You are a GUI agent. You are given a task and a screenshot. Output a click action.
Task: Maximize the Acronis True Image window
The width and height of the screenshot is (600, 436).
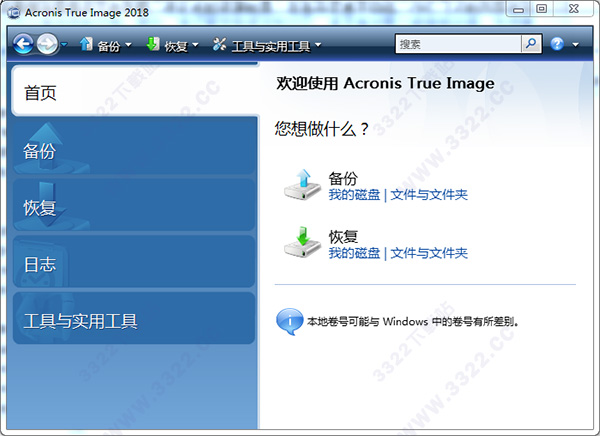tap(541, 9)
